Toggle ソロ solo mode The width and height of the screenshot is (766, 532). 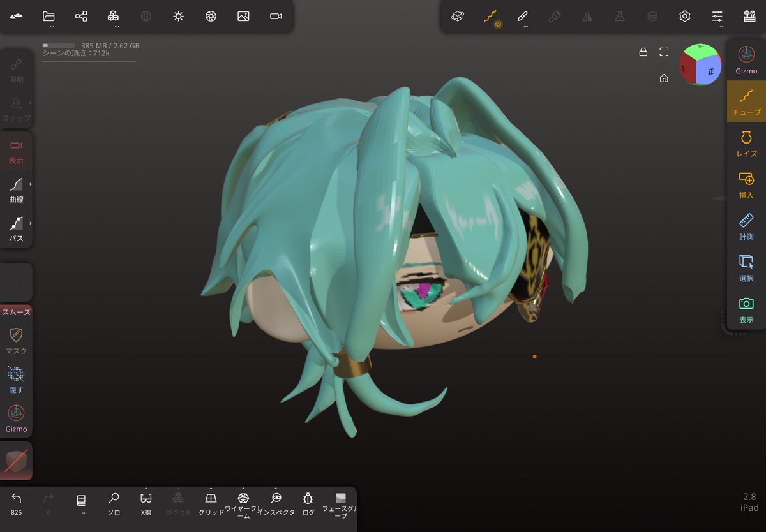coord(114,503)
